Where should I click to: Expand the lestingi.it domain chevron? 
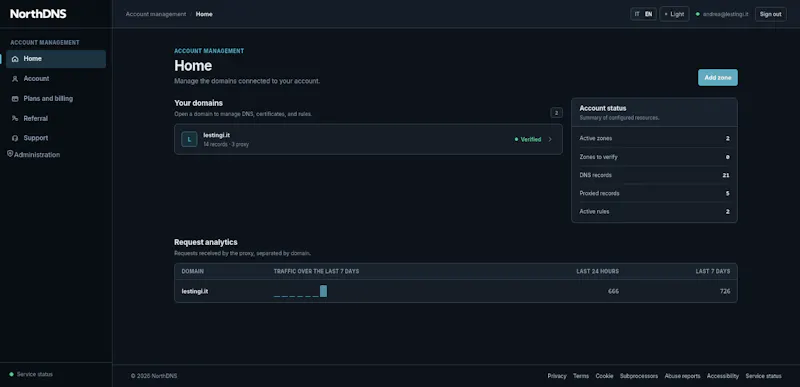[550, 139]
